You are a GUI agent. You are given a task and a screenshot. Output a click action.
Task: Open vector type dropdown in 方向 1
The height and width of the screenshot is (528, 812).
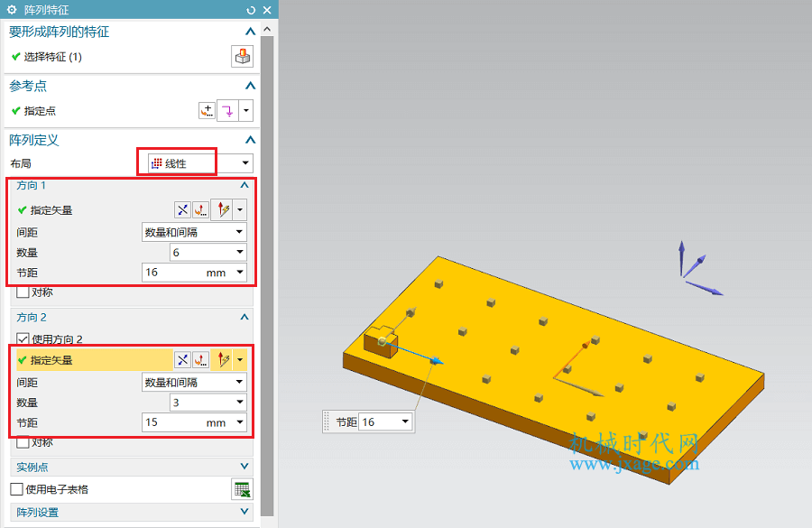coord(240,210)
